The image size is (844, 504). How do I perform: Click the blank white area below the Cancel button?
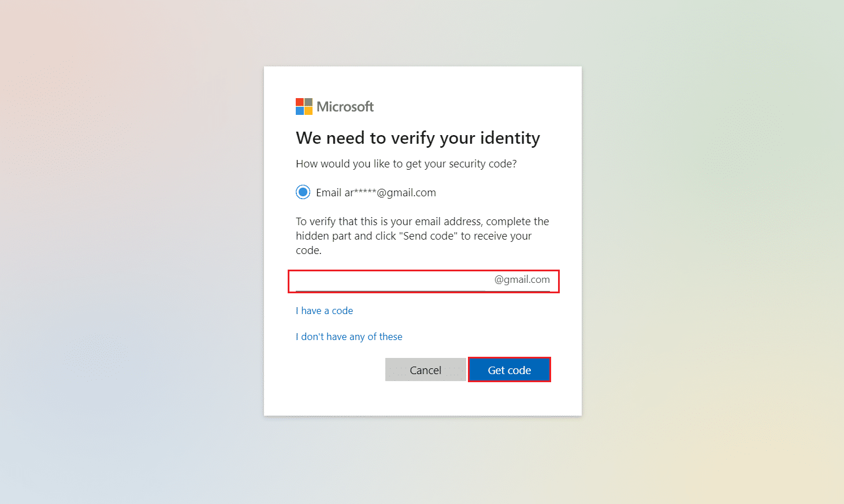[425, 400]
